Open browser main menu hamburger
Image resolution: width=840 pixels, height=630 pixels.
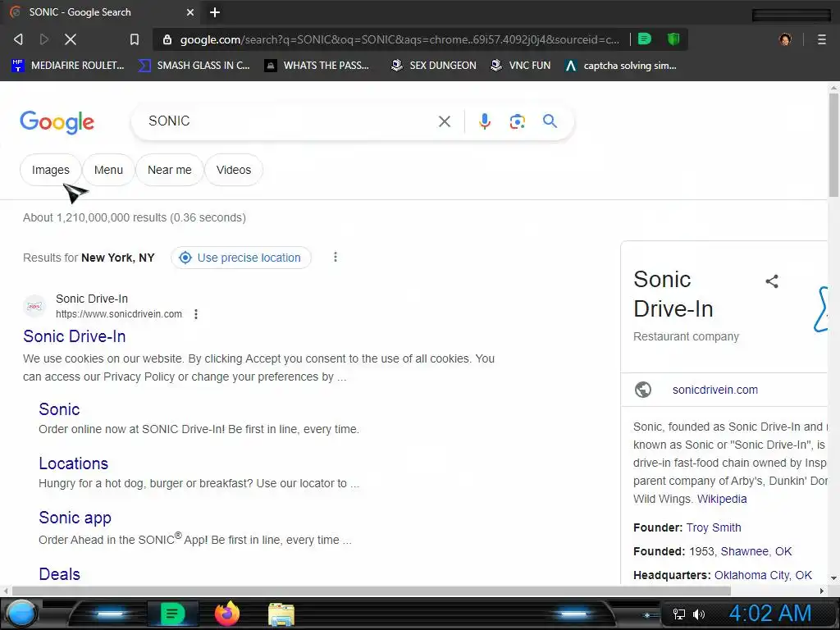822,39
